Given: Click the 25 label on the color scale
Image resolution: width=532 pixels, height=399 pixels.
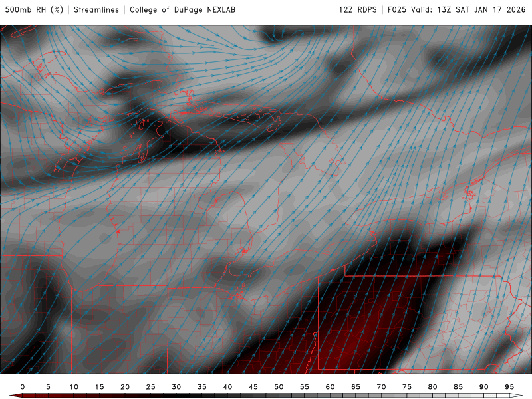Looking at the screenshot, I should (x=151, y=387).
